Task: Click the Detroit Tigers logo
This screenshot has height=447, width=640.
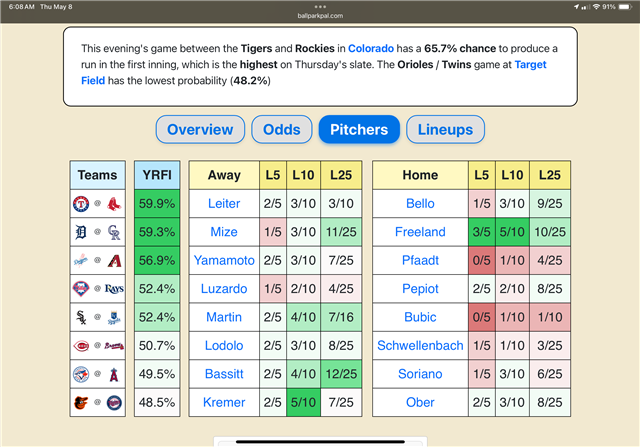Action: [81, 232]
